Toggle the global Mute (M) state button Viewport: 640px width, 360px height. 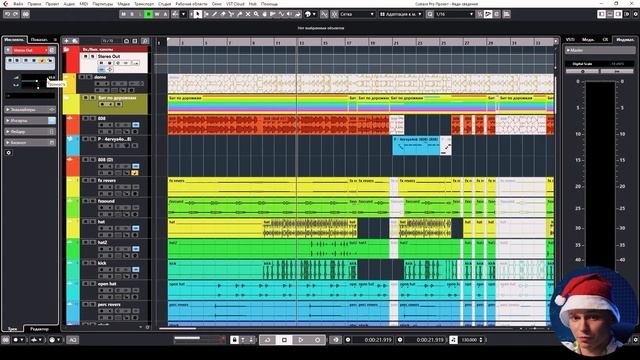(124, 14)
